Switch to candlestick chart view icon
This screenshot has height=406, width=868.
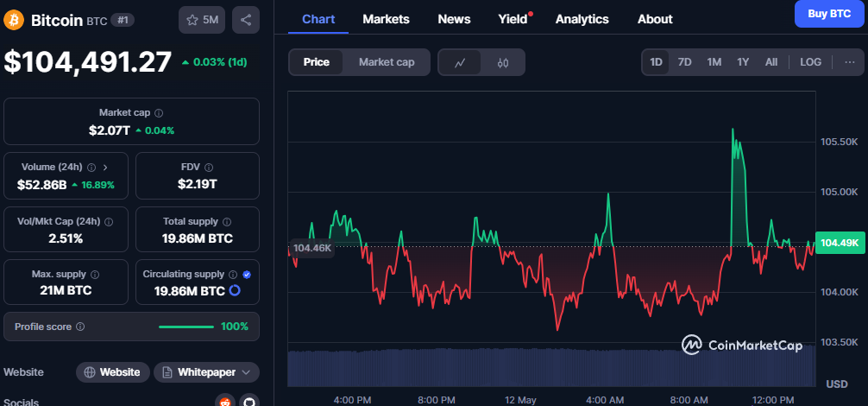pyautogui.click(x=503, y=62)
